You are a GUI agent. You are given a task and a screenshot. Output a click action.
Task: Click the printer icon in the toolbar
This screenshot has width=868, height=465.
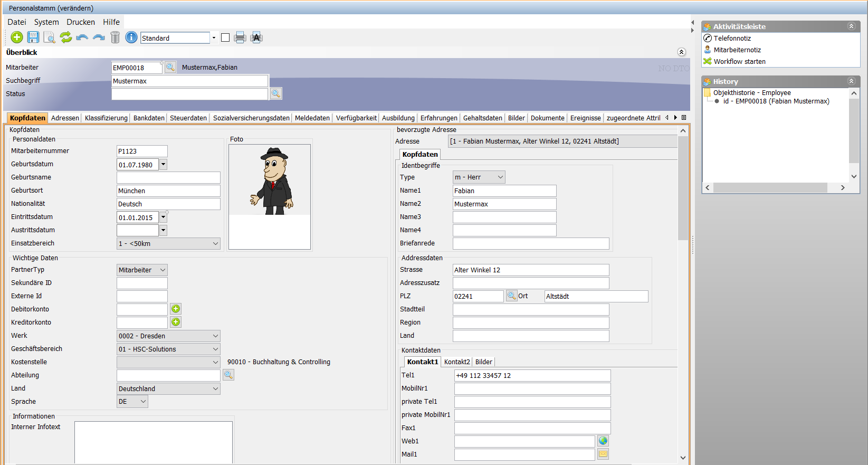pyautogui.click(x=240, y=37)
